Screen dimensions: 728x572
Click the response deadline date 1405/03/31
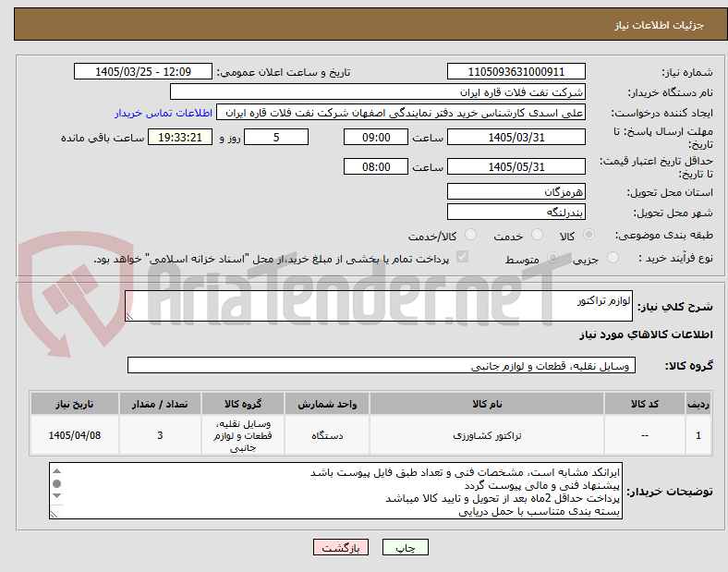click(516, 137)
